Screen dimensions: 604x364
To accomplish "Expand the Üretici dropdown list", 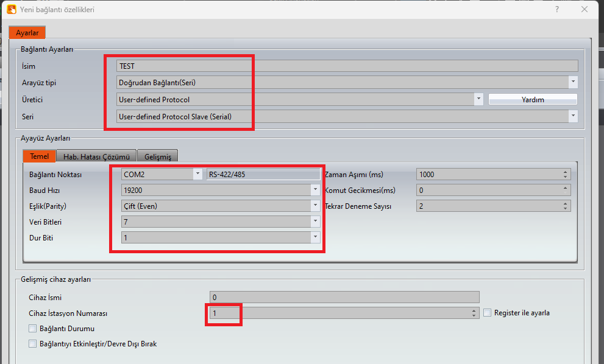I will coord(478,99).
